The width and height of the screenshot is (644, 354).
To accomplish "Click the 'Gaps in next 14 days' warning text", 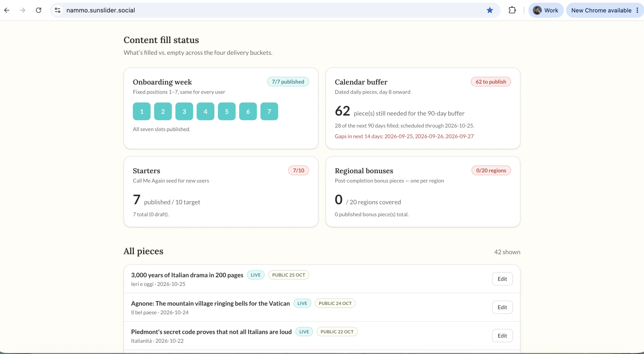I will (404, 136).
